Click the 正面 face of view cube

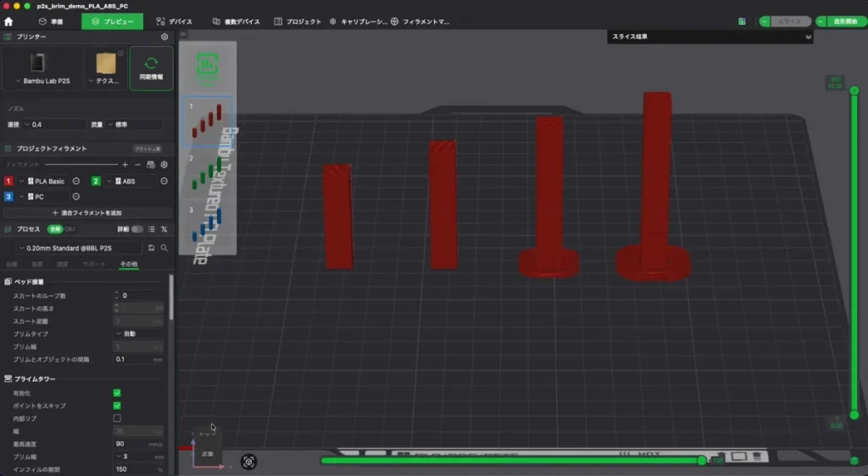(x=207, y=454)
